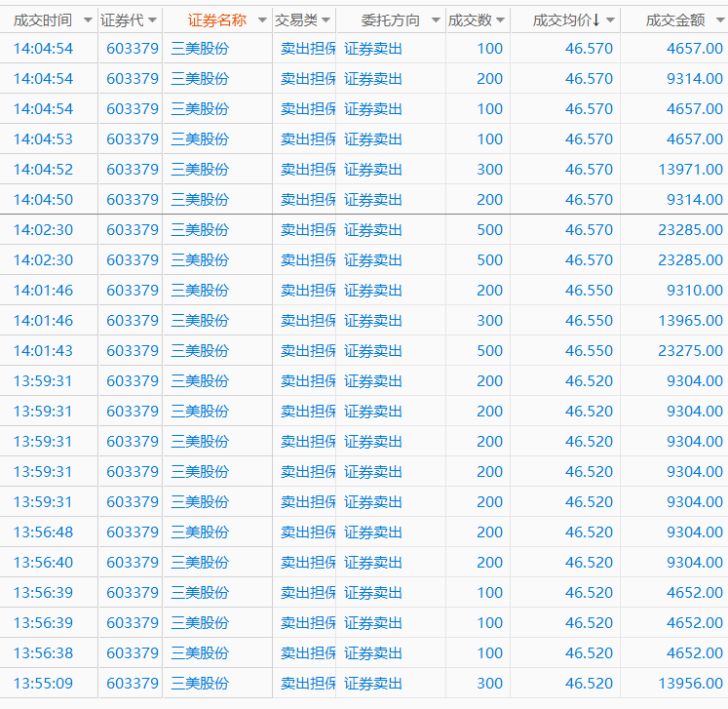The width and height of the screenshot is (728, 709).
Task: Click quantity 200 in the 14:04:50 row
Action: (x=490, y=199)
